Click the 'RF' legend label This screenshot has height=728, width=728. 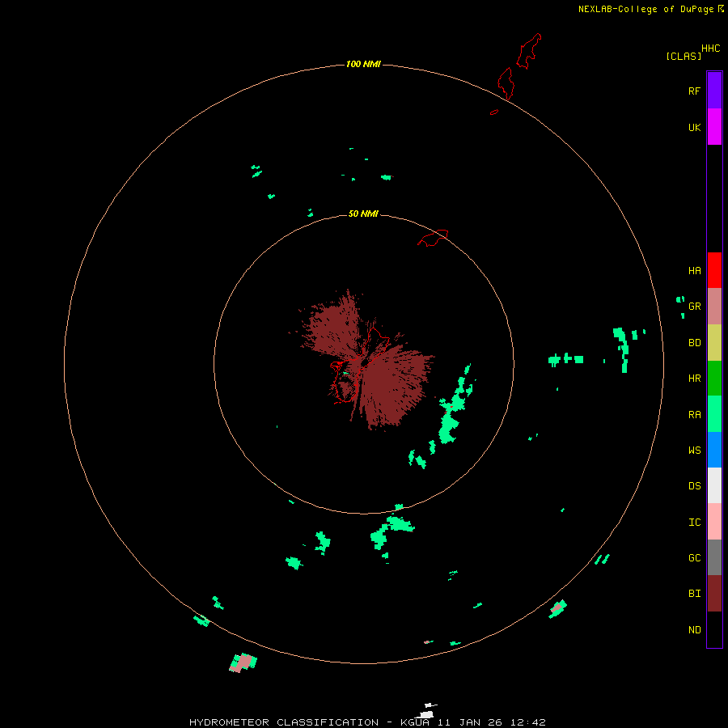[694, 91]
